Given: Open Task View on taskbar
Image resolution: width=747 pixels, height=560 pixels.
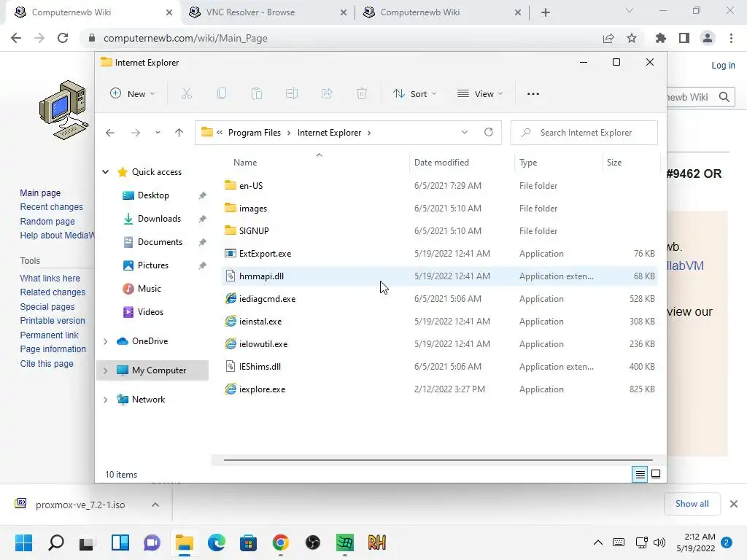Looking at the screenshot, I should click(x=86, y=542).
